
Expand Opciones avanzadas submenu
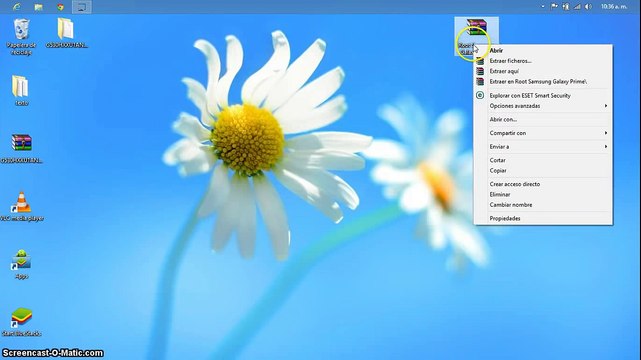tap(543, 106)
